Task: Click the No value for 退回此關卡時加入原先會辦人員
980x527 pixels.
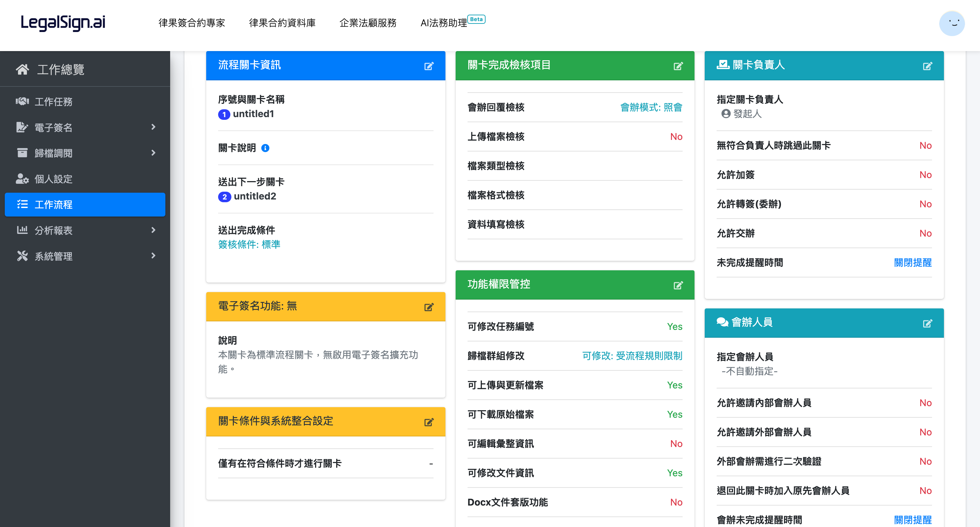Action: (925, 491)
